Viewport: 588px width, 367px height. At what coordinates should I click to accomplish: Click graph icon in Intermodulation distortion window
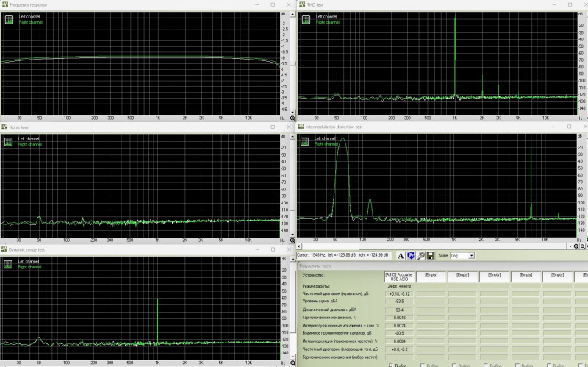pyautogui.click(x=304, y=141)
